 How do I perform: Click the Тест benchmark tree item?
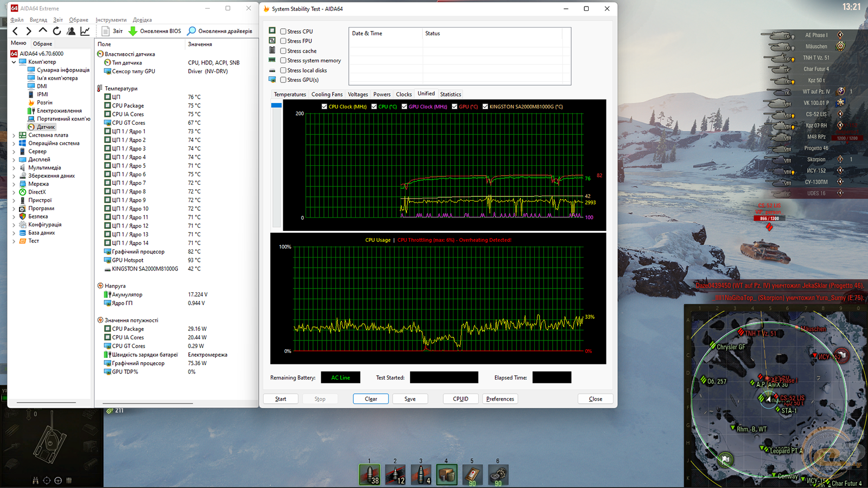34,241
